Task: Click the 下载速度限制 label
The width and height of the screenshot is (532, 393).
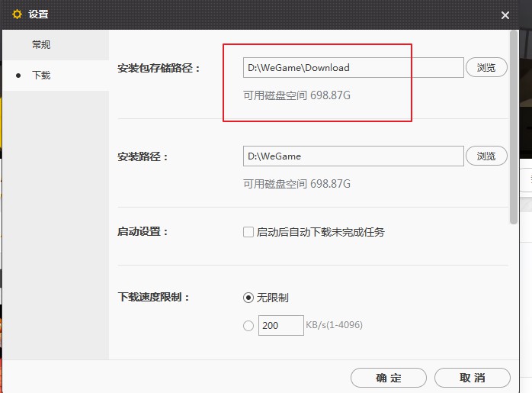Action: pyautogui.click(x=153, y=298)
